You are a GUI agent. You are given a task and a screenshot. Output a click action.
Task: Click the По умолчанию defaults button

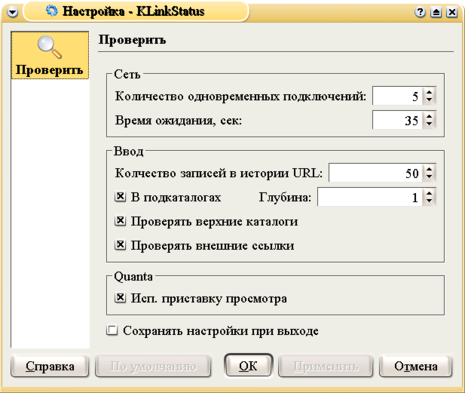click(153, 366)
